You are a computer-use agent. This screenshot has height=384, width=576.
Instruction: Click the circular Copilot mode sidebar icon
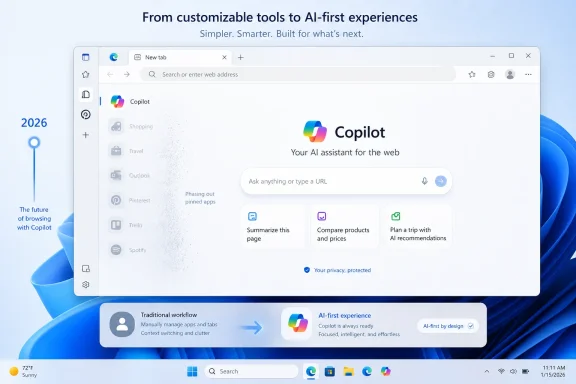coord(86,115)
